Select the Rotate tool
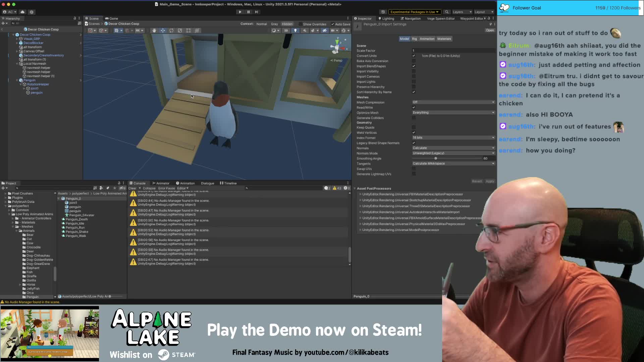The width and height of the screenshot is (644, 362). (171, 31)
